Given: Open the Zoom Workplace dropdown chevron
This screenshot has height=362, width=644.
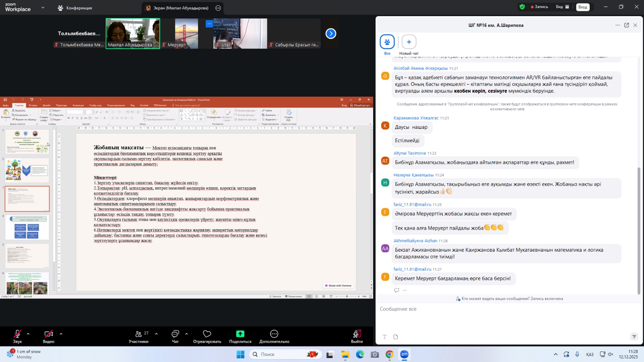Looking at the screenshot, I should point(43,8).
